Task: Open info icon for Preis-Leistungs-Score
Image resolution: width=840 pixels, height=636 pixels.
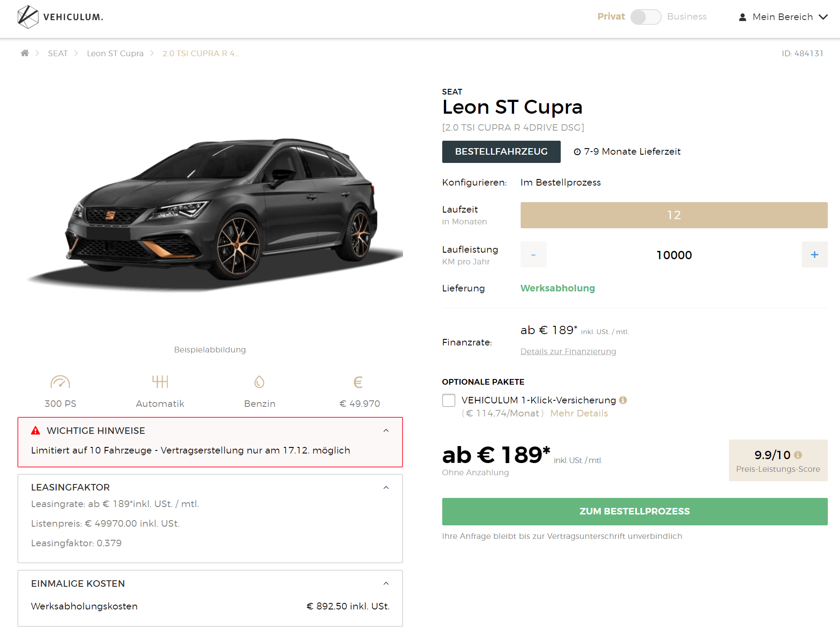Action: (x=798, y=455)
